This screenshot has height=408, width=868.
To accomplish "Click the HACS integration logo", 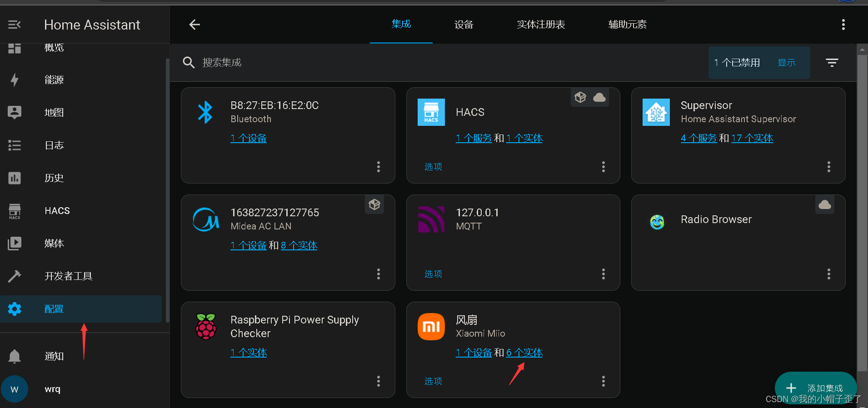I will tap(431, 112).
